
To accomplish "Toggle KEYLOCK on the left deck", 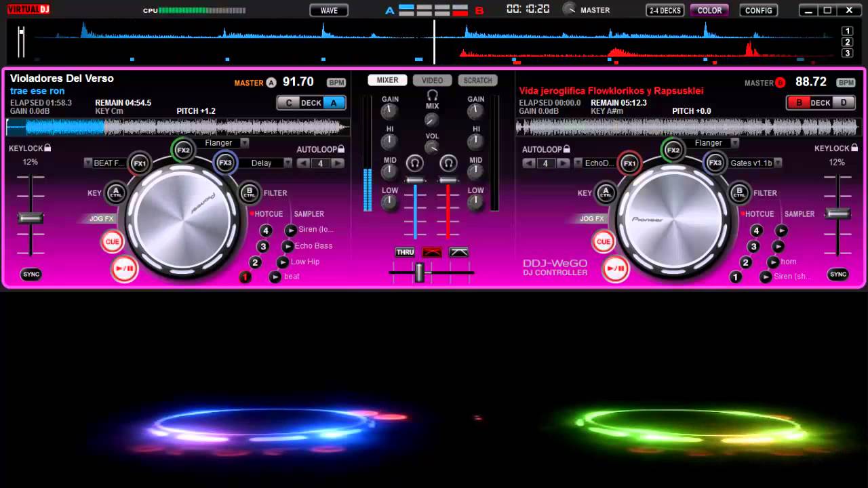I will [30, 148].
